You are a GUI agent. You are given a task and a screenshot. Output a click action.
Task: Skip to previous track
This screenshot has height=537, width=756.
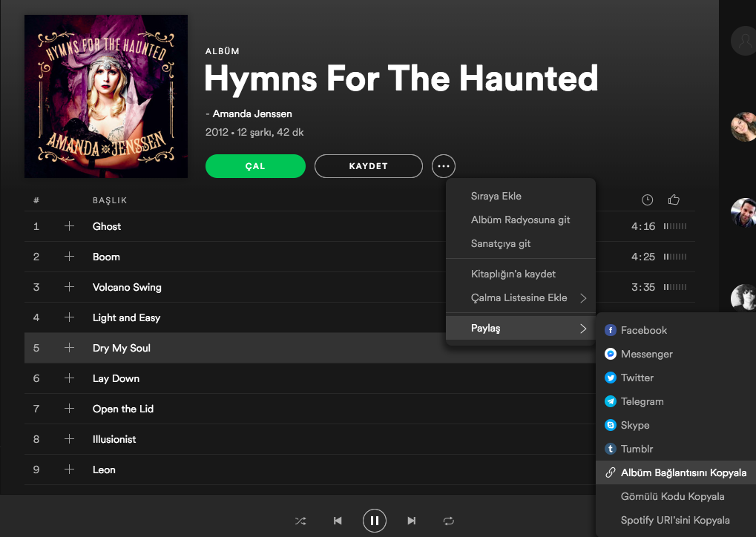[338, 521]
